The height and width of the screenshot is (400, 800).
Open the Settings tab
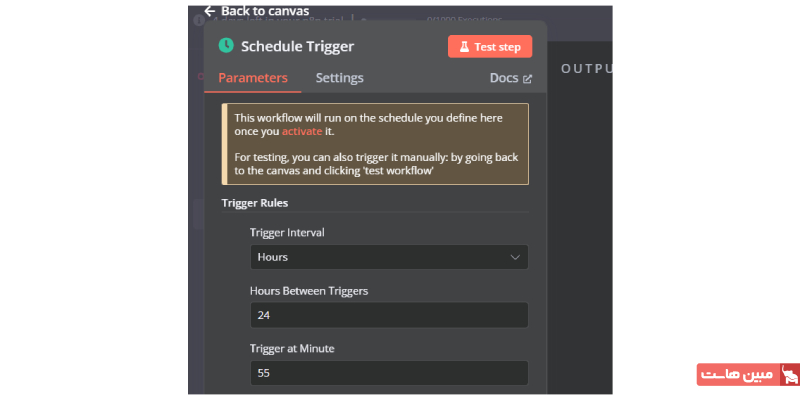339,78
